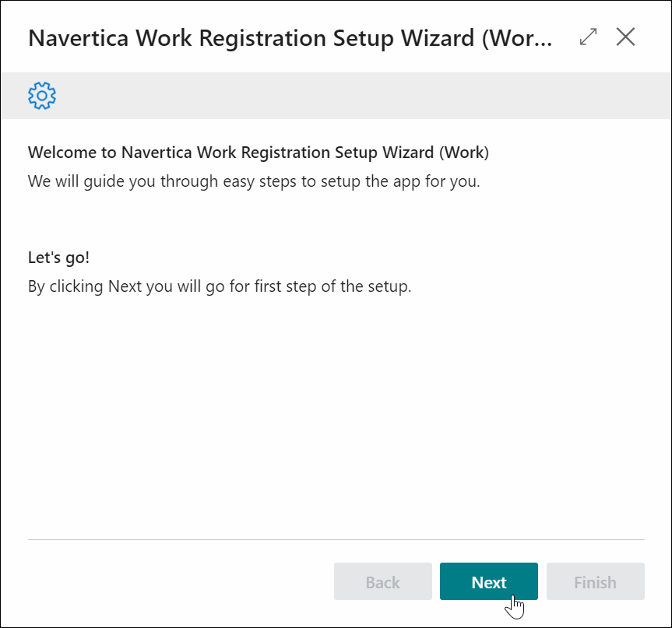This screenshot has height=628, width=672.
Task: Click Next to start the setup
Action: (488, 581)
